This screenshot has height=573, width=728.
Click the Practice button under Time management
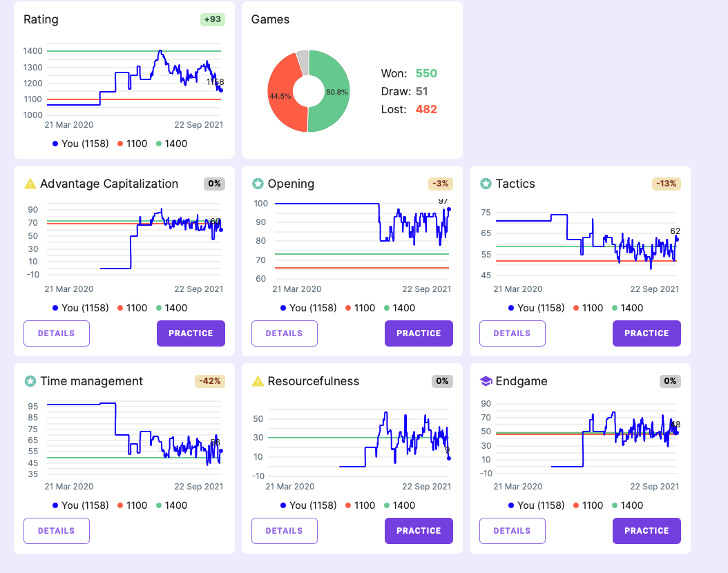(x=191, y=531)
